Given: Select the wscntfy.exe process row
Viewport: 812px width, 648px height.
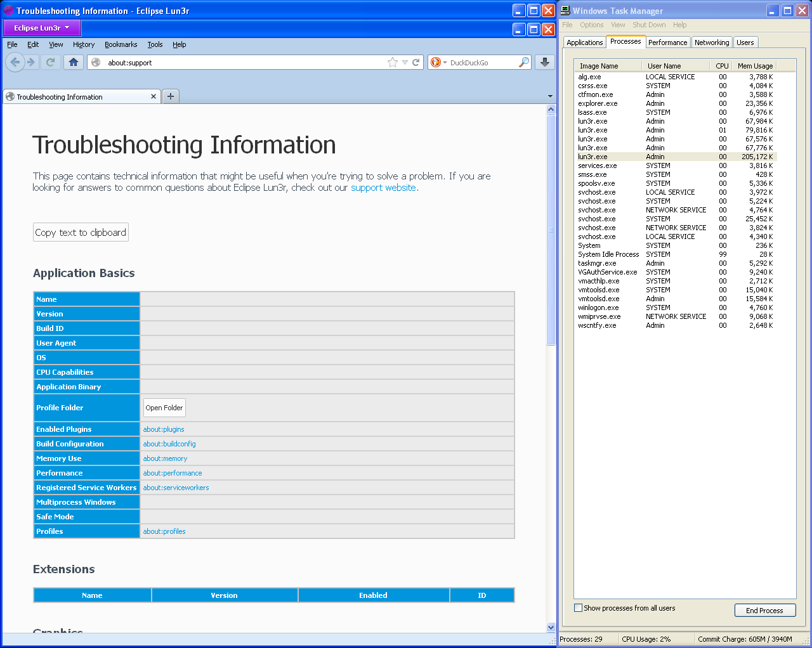Looking at the screenshot, I should coord(676,325).
